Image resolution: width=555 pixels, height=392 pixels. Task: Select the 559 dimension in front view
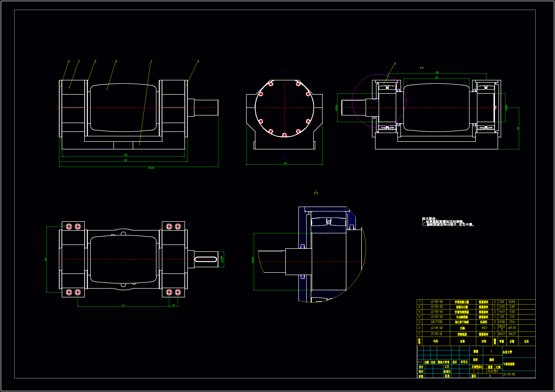pos(126,155)
